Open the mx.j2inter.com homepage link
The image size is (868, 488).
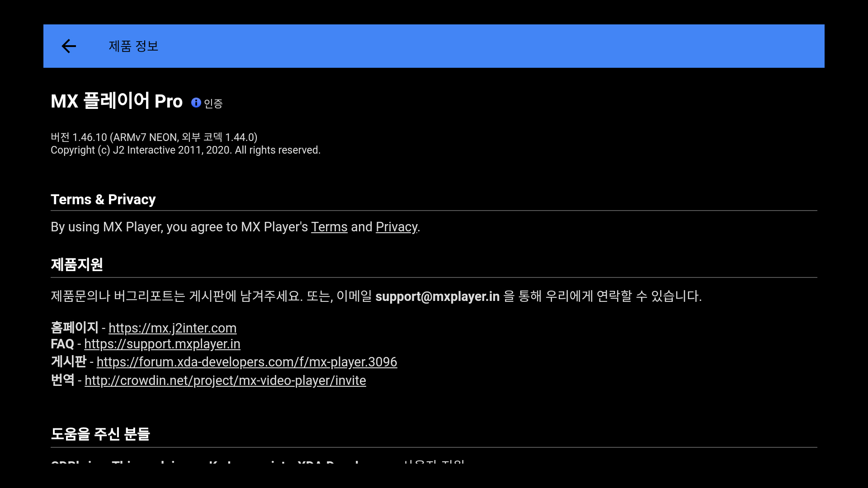pos(172,328)
